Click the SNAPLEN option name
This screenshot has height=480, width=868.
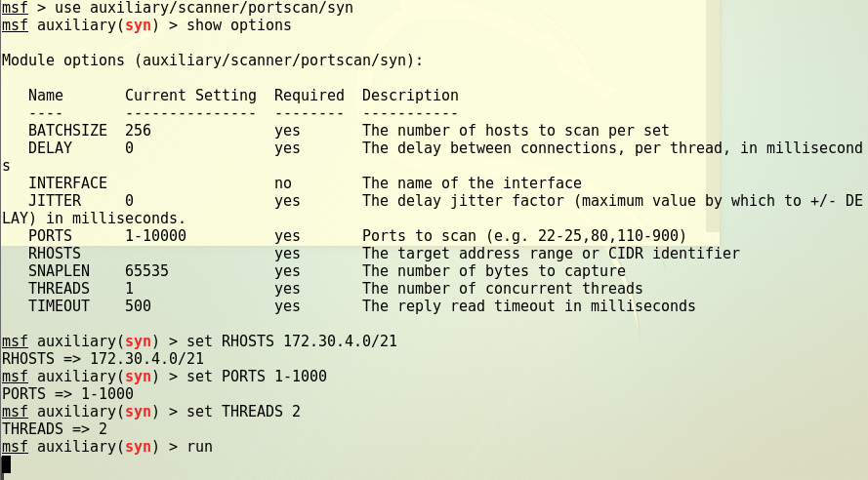point(59,271)
